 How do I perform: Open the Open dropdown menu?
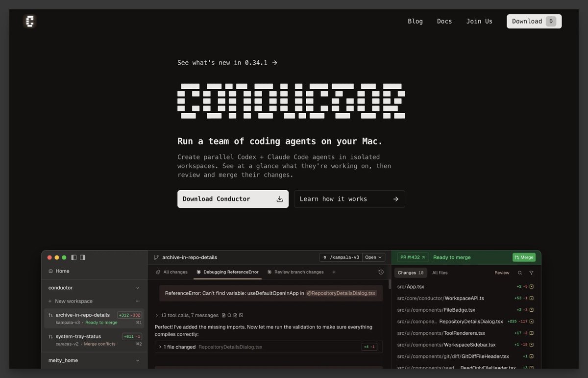pos(374,257)
